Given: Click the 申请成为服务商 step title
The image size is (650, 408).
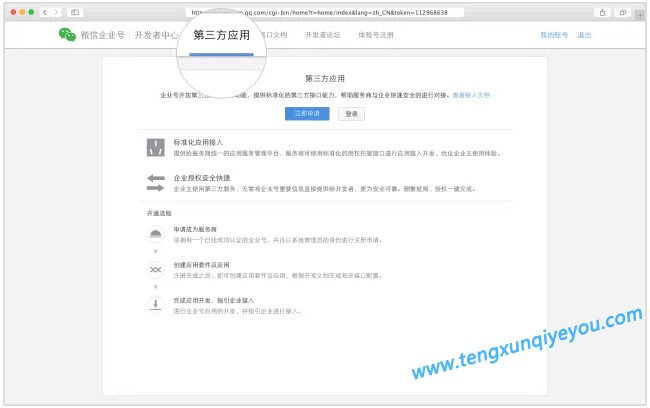Looking at the screenshot, I should click(x=195, y=229).
